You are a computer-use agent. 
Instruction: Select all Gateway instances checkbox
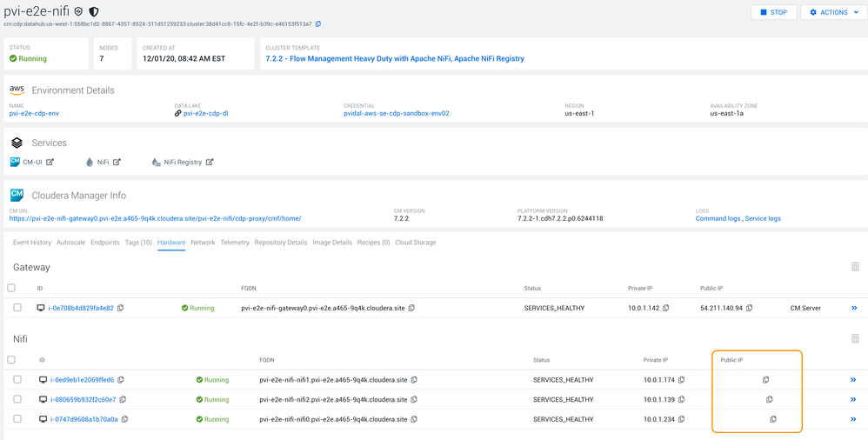tap(11, 288)
